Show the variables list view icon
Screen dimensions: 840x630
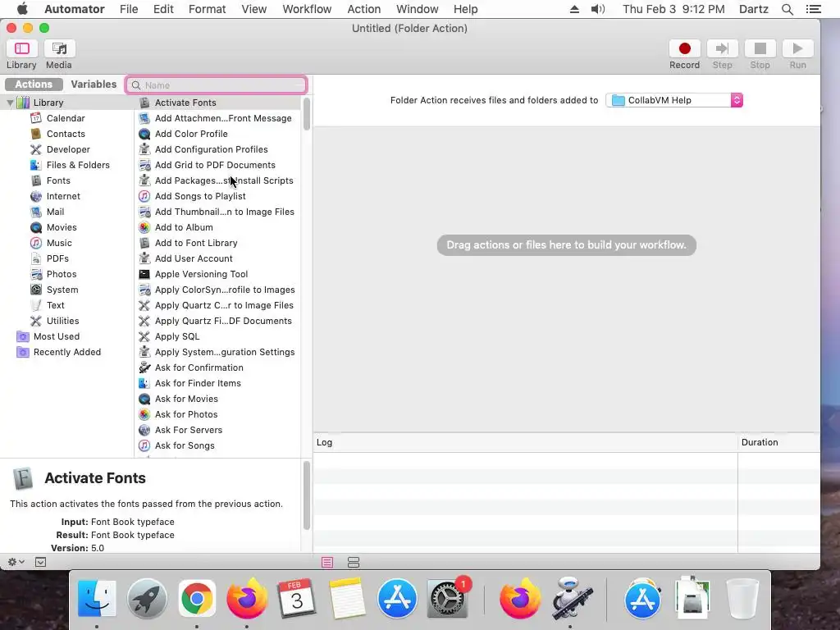(354, 562)
